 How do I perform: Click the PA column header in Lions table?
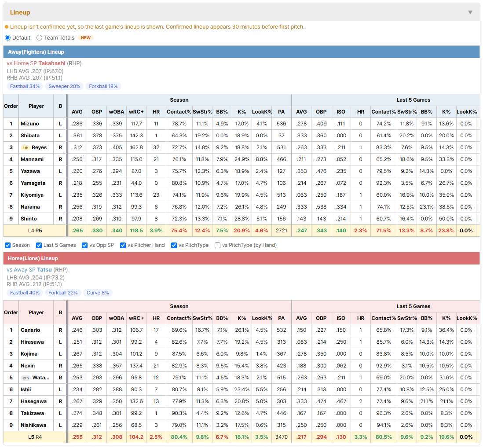[281, 318]
